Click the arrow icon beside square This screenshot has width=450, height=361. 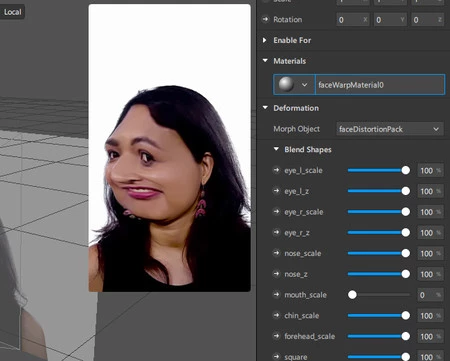(276, 356)
